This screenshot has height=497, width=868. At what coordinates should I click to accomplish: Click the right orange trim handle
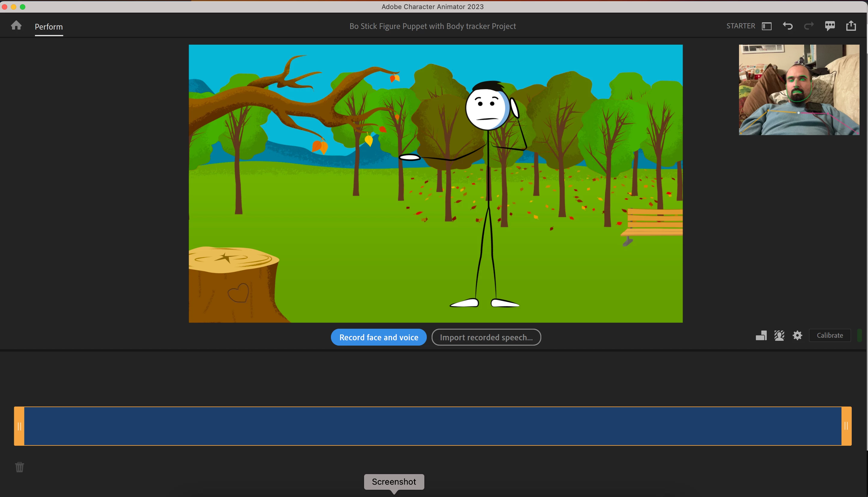pos(846,426)
